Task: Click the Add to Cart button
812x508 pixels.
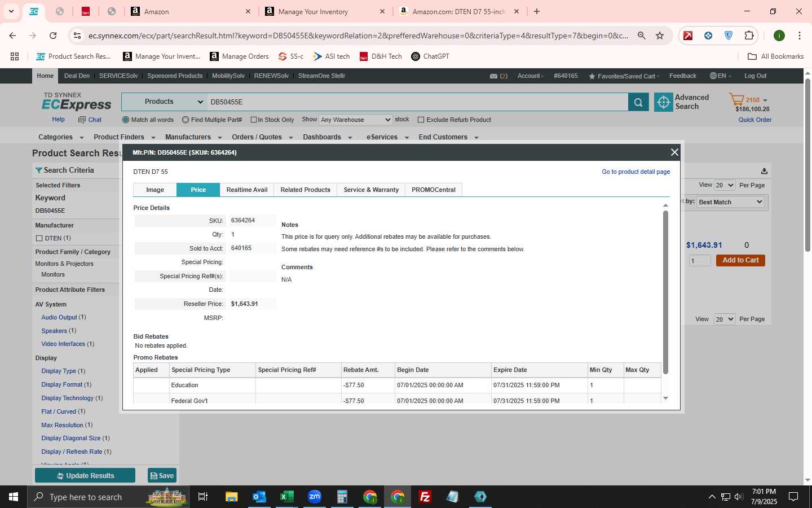Action: [740, 260]
